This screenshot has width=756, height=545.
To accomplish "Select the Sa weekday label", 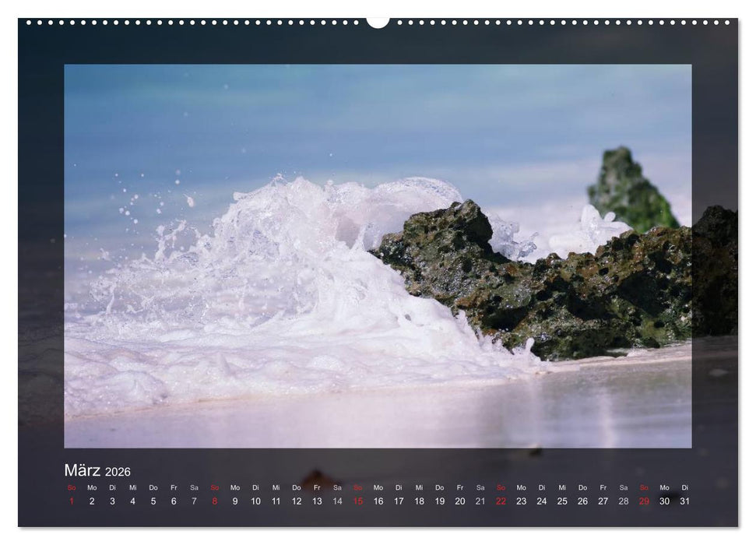I will (192, 487).
